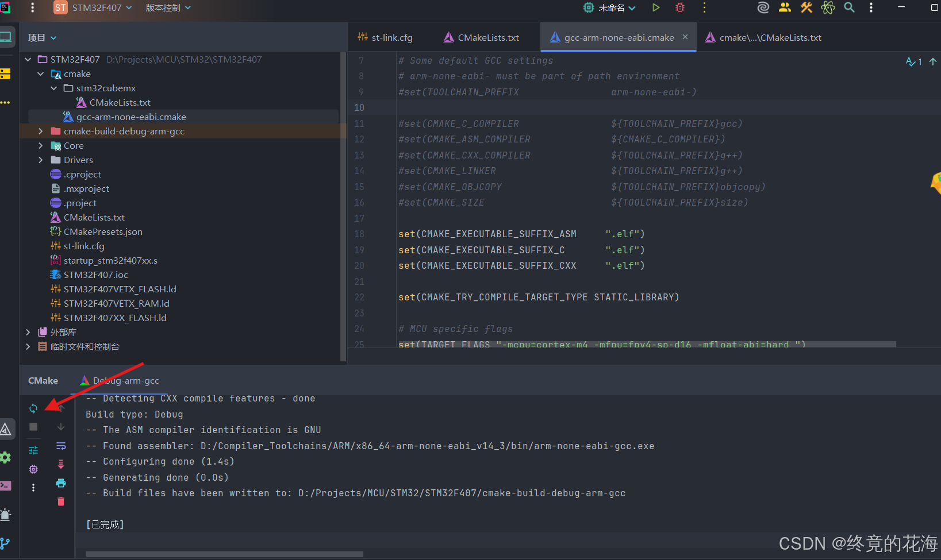
Task: Collapse the stm32cubemx folder
Action: click(53, 88)
